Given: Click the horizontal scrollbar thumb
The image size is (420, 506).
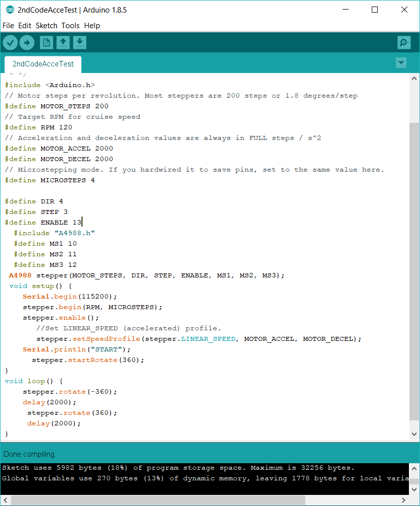Looking at the screenshot, I should pyautogui.click(x=158, y=500).
